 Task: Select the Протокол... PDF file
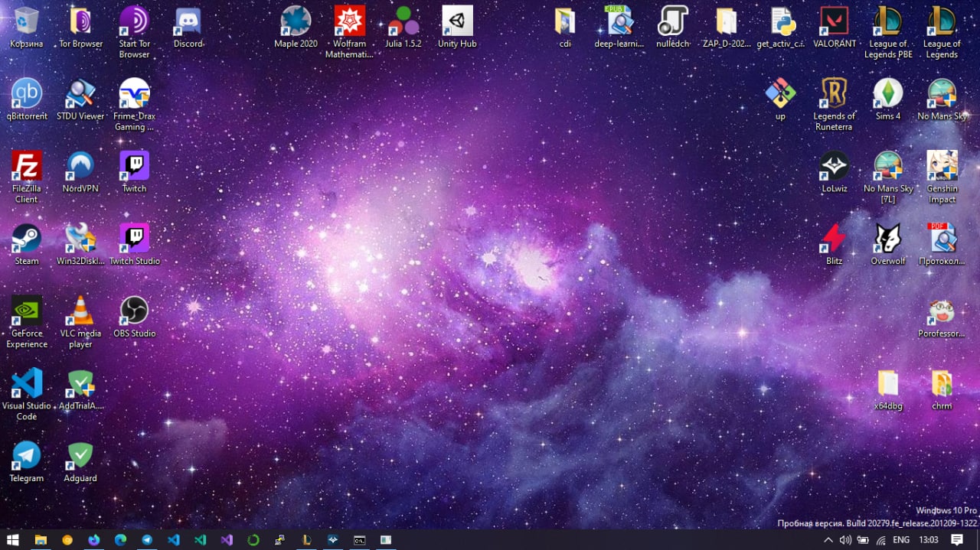942,246
